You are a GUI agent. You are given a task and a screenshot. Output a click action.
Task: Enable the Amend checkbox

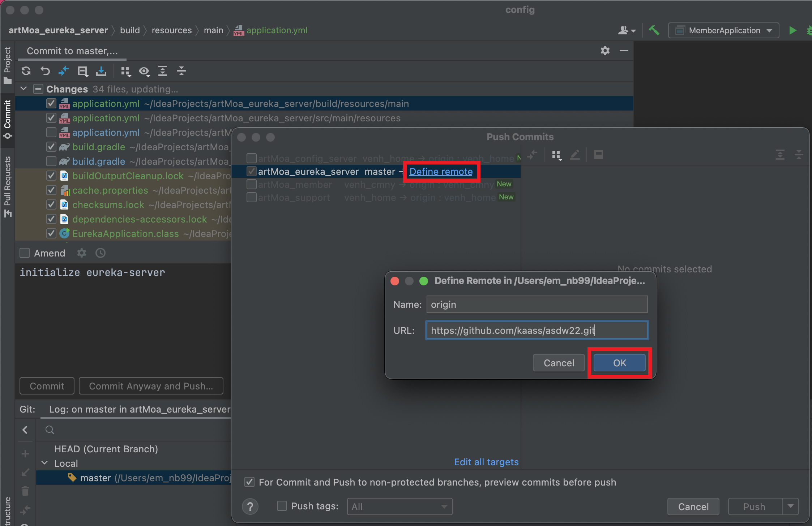coord(24,253)
